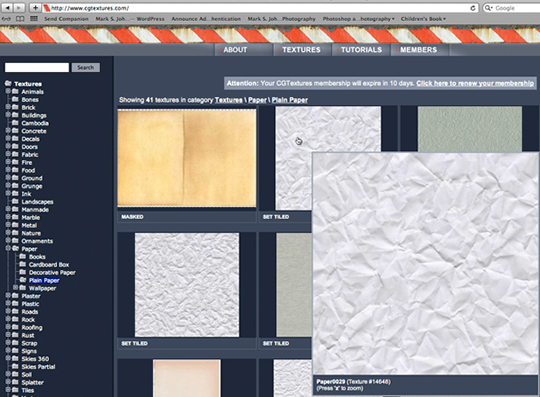
Task: Expand the Animals category tree node
Action: tap(8, 91)
